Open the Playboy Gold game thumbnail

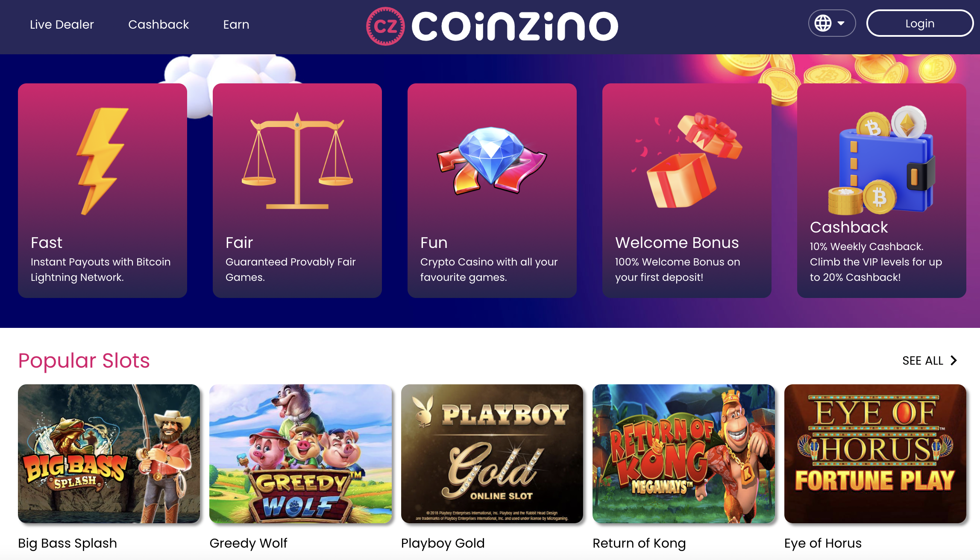(x=492, y=454)
